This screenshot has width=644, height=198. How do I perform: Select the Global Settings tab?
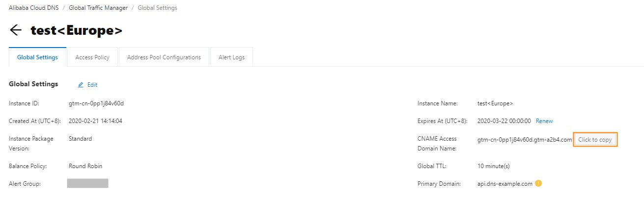pyautogui.click(x=37, y=57)
